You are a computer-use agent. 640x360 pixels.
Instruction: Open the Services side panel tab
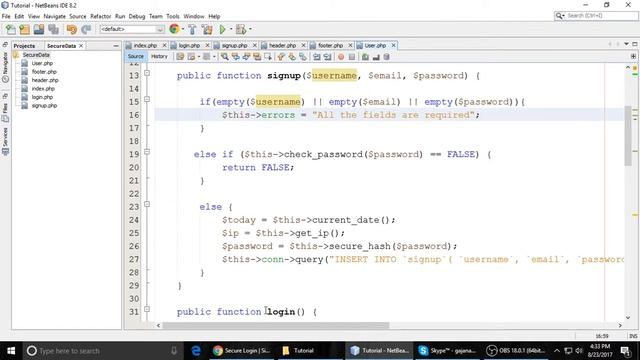5,141
